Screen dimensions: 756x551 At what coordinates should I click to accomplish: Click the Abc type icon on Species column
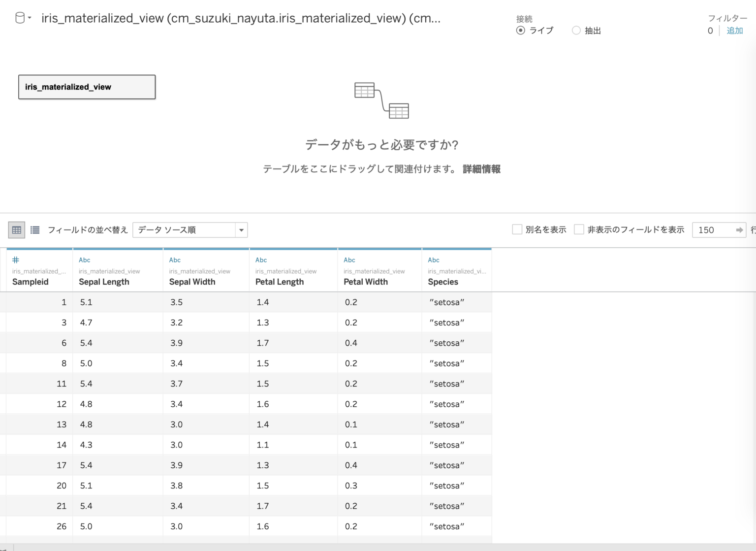click(433, 259)
